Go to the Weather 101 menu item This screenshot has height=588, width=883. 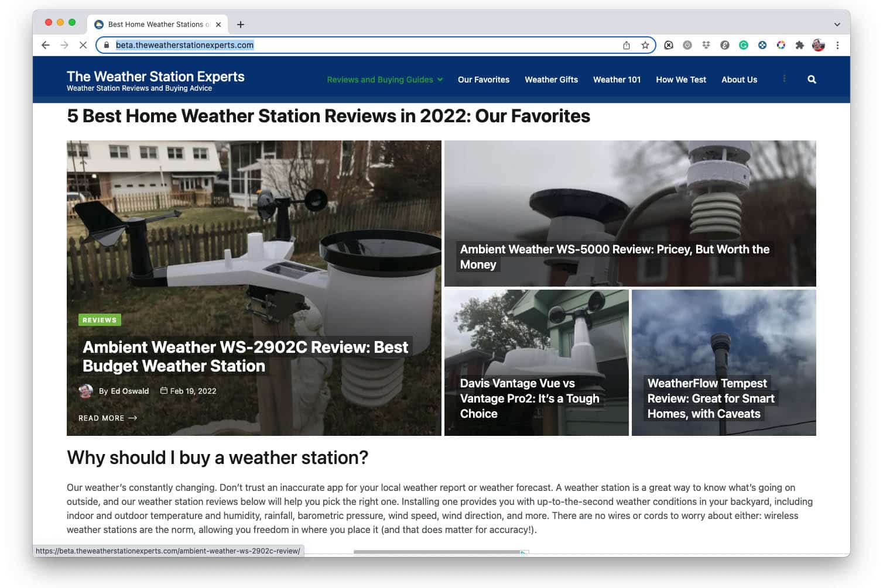[617, 80]
